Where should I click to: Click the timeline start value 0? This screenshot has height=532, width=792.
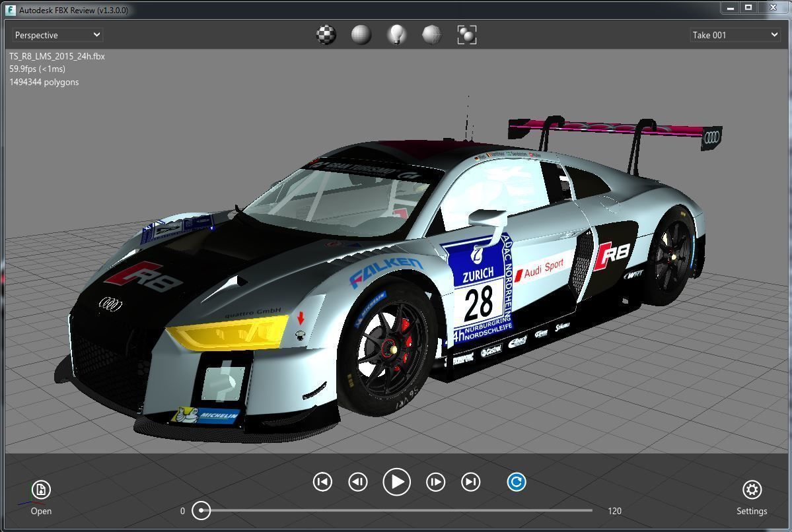[x=182, y=511]
